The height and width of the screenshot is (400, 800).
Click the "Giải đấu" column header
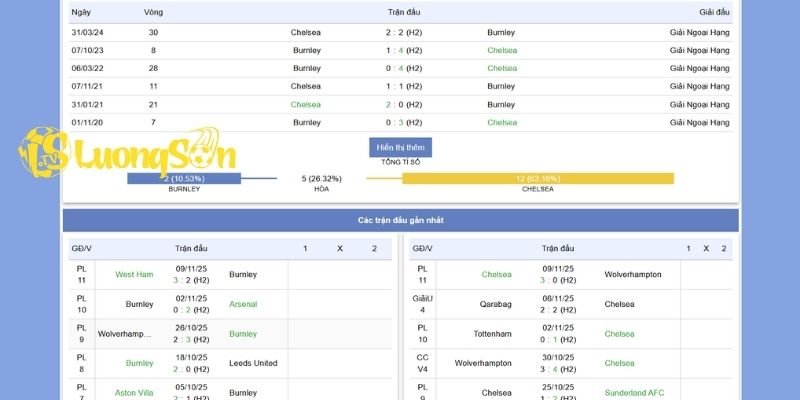click(714, 12)
